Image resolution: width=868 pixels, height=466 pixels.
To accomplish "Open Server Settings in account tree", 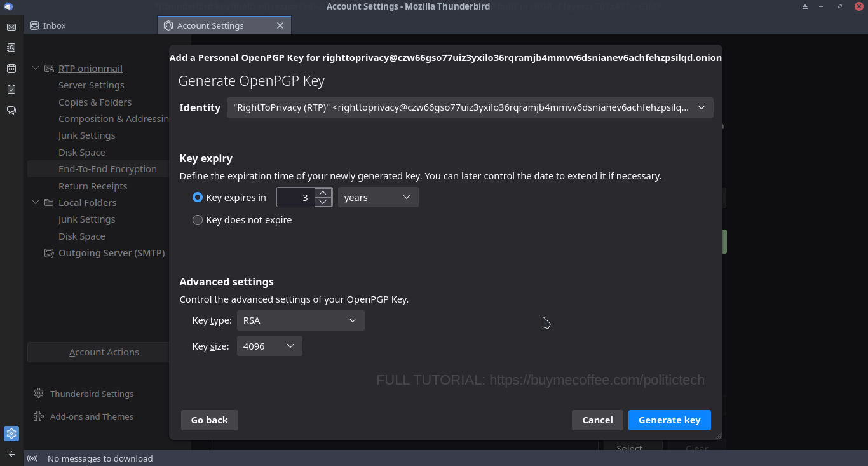I will click(92, 85).
